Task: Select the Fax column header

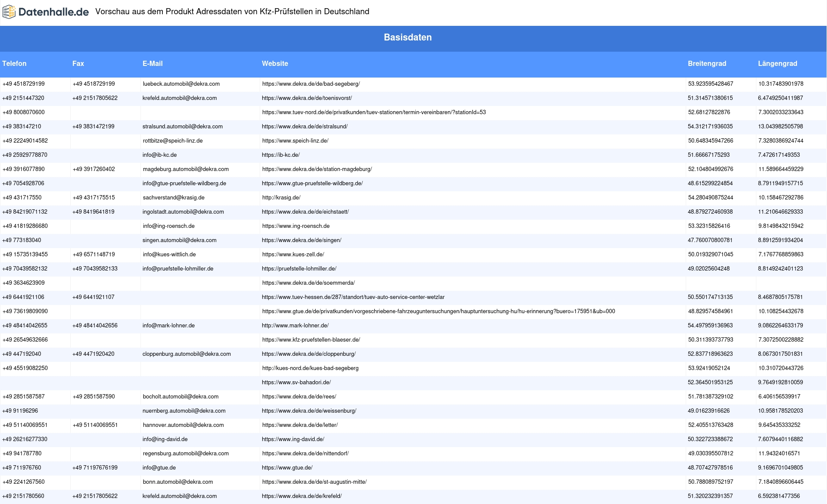Action: click(78, 64)
